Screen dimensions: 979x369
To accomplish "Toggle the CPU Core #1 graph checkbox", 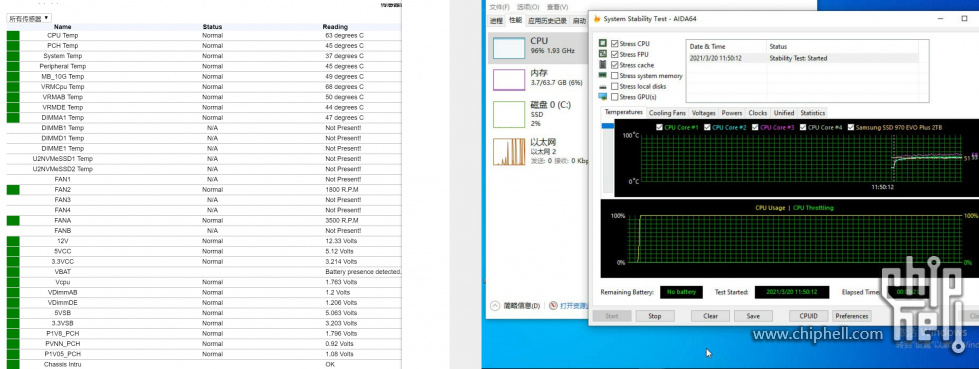I will (660, 127).
